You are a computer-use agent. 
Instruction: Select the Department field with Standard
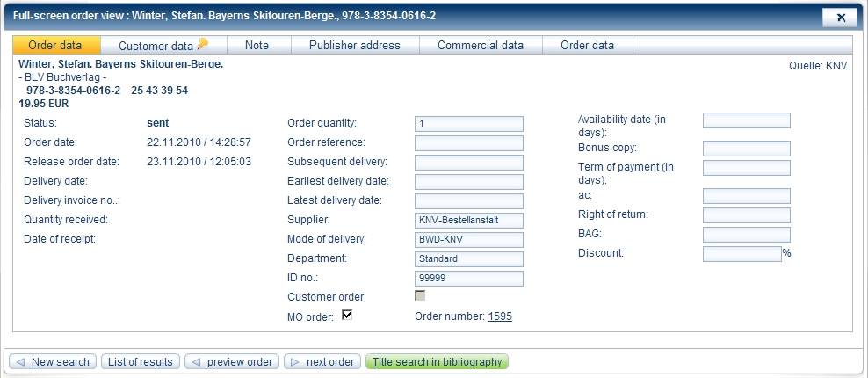tap(468, 259)
